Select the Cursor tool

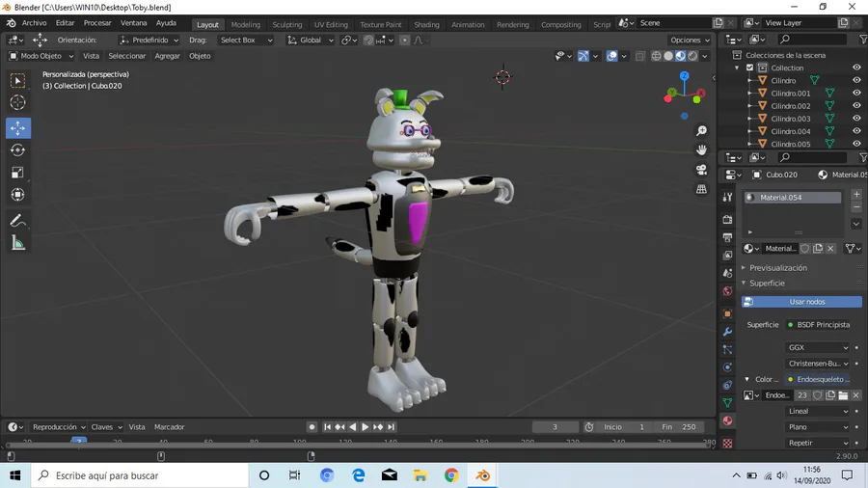tap(17, 102)
